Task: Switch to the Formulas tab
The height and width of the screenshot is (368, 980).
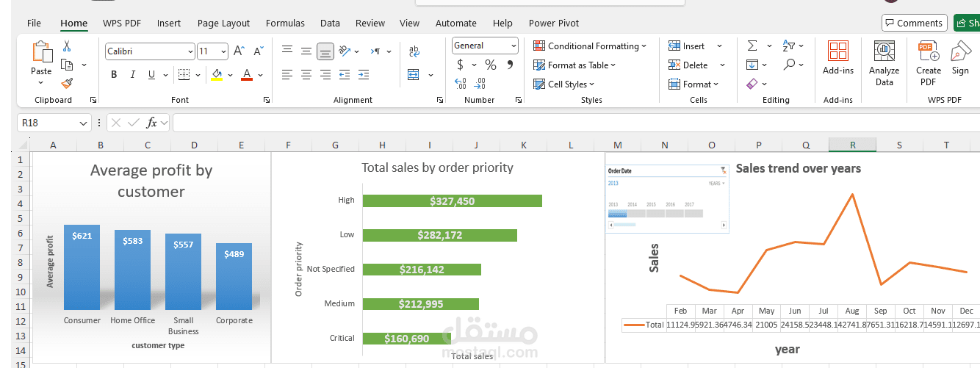Action: coord(285,23)
